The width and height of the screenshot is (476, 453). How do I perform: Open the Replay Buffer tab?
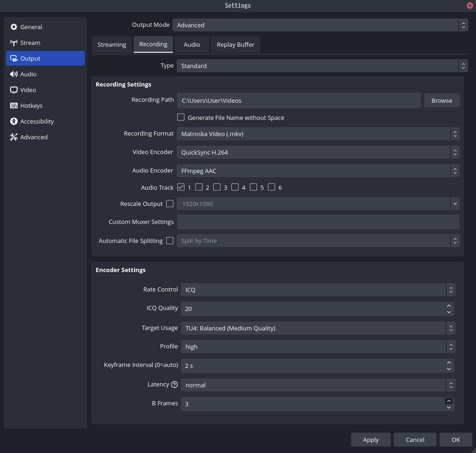tap(235, 45)
